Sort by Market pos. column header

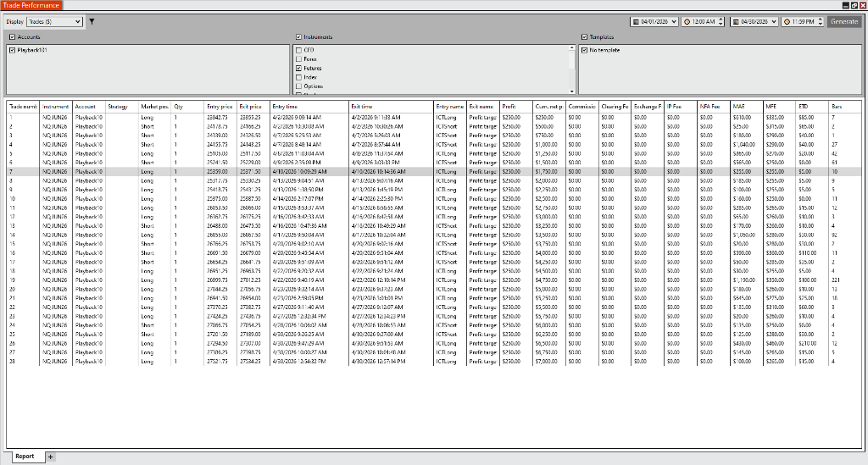click(x=154, y=107)
